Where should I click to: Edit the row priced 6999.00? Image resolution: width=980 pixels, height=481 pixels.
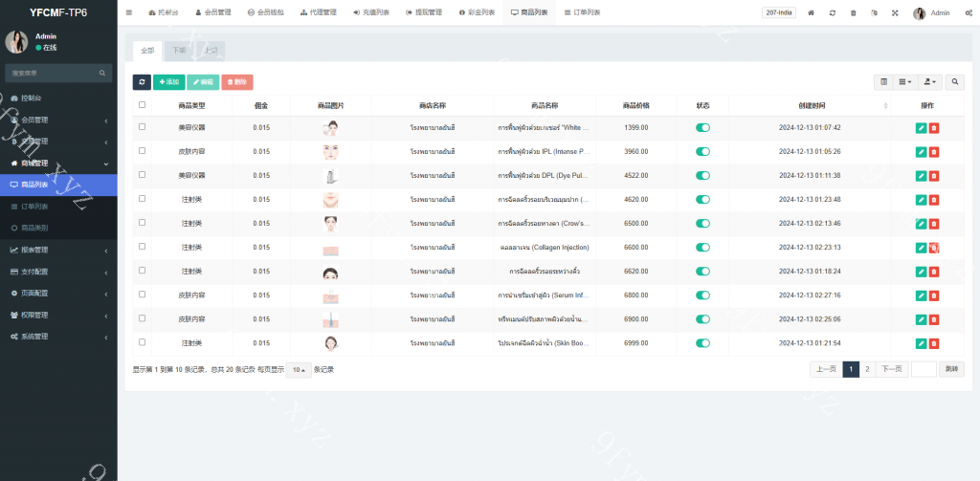(x=921, y=343)
